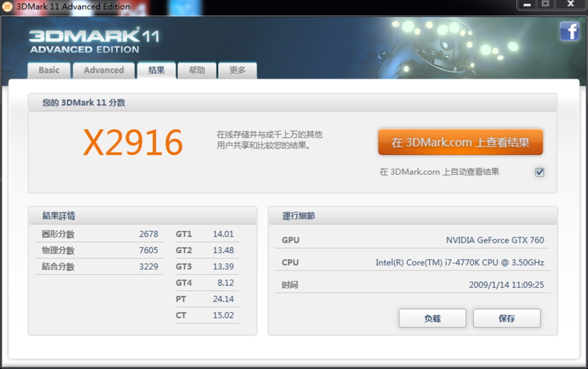Image resolution: width=588 pixels, height=369 pixels.
Task: Select the GT4 value 8.12
Action: pos(225,282)
